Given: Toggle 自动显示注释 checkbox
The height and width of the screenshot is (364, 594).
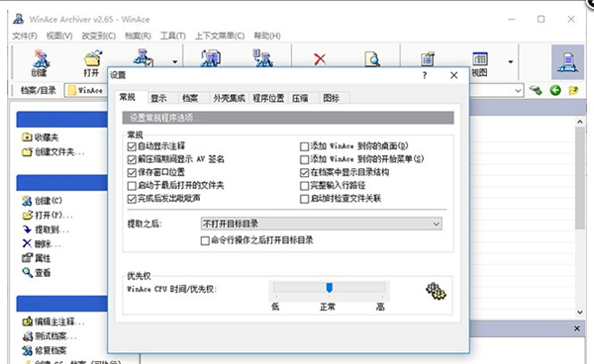Looking at the screenshot, I should coord(132,146).
